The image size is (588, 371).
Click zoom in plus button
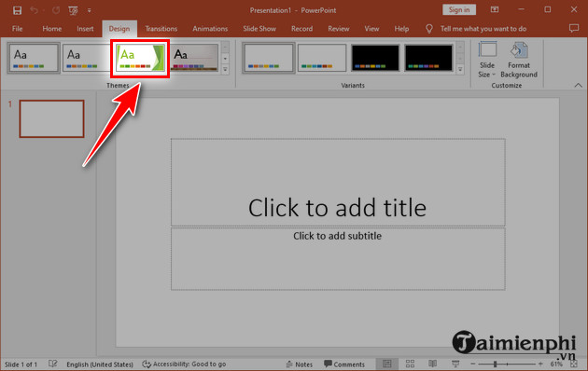click(540, 364)
